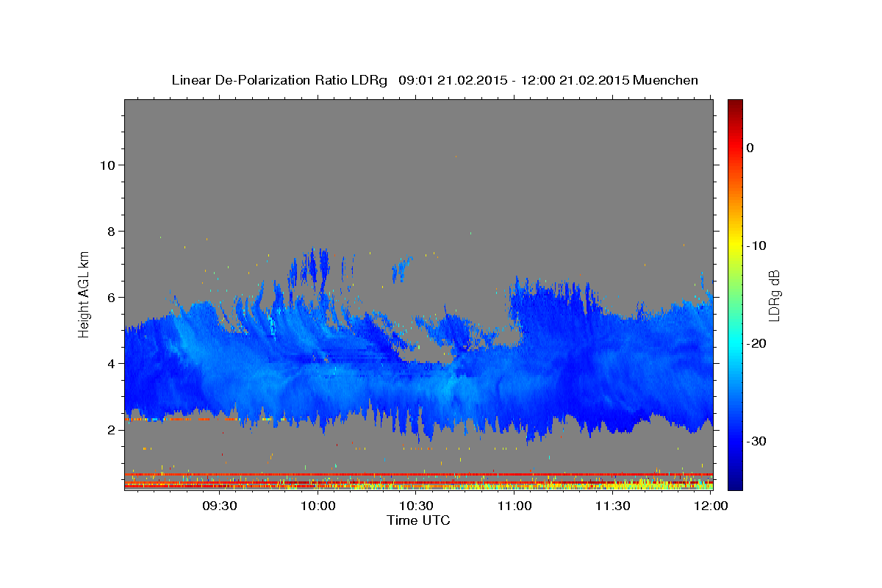Click the 12:00 time tick label
The height and width of the screenshot is (588, 882).
point(711,506)
